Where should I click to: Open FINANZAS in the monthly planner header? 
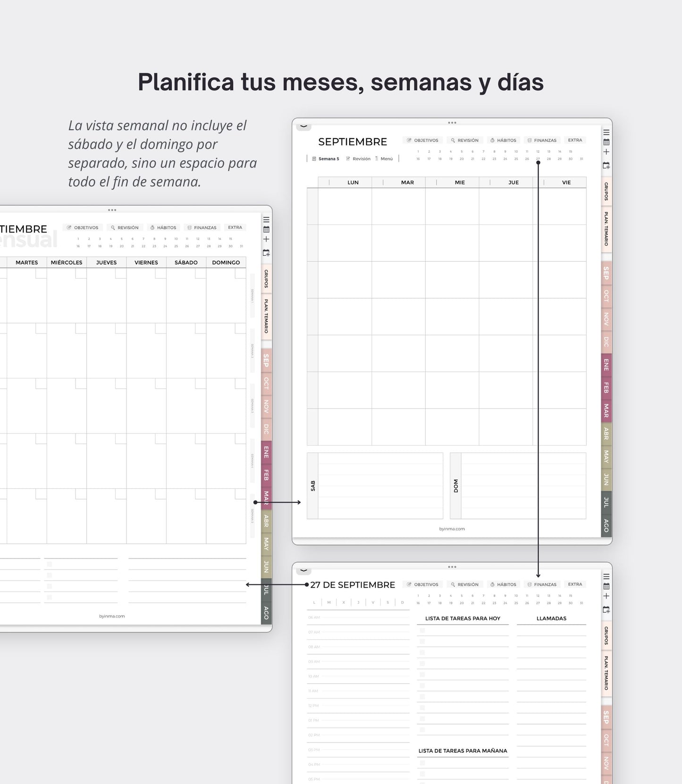tap(202, 228)
